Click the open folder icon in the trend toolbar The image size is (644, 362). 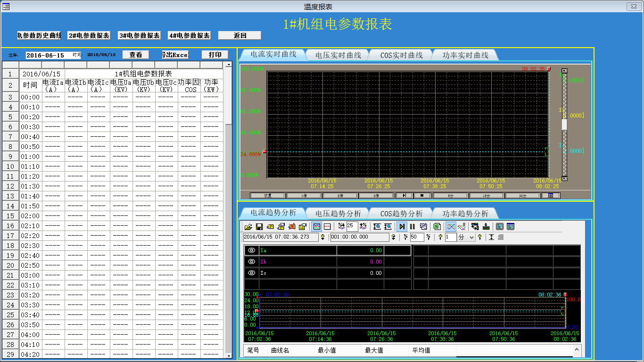click(248, 227)
